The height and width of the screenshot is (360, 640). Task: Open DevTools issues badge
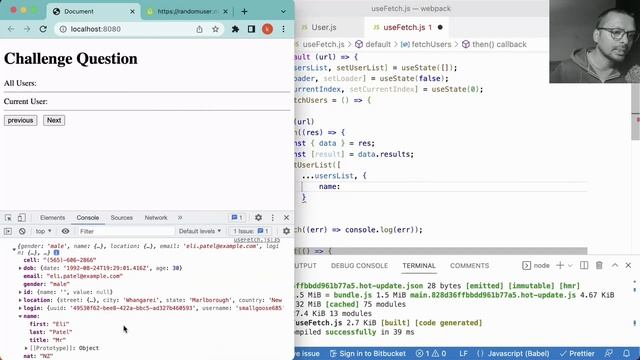point(237,218)
